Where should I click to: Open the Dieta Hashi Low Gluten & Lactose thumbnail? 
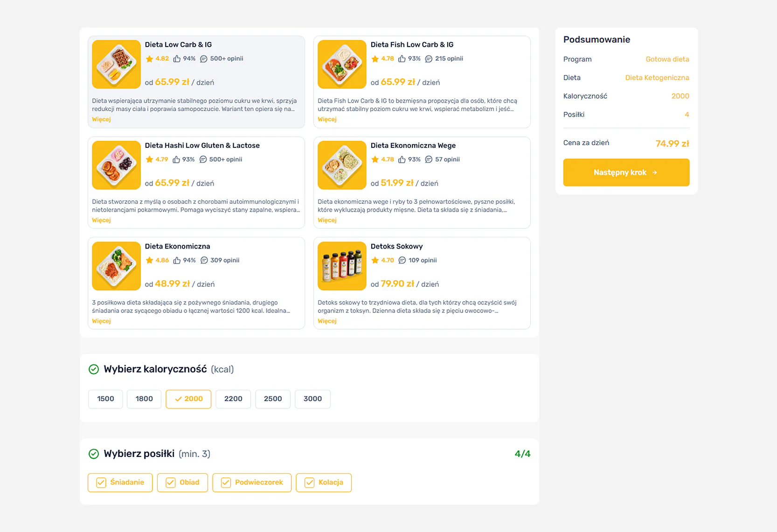click(116, 165)
